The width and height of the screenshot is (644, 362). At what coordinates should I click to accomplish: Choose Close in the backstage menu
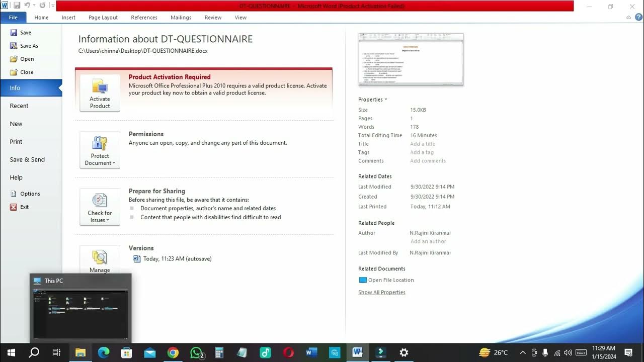pos(22,72)
